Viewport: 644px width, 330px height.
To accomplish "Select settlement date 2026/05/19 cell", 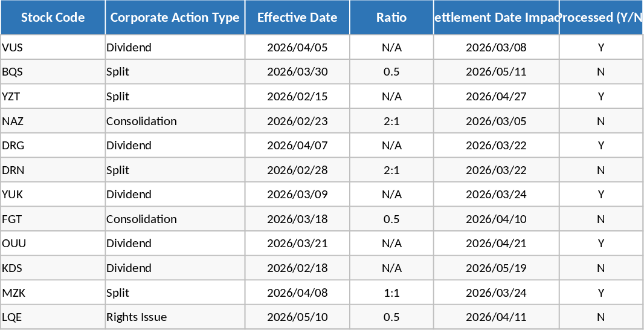I will click(496, 268).
